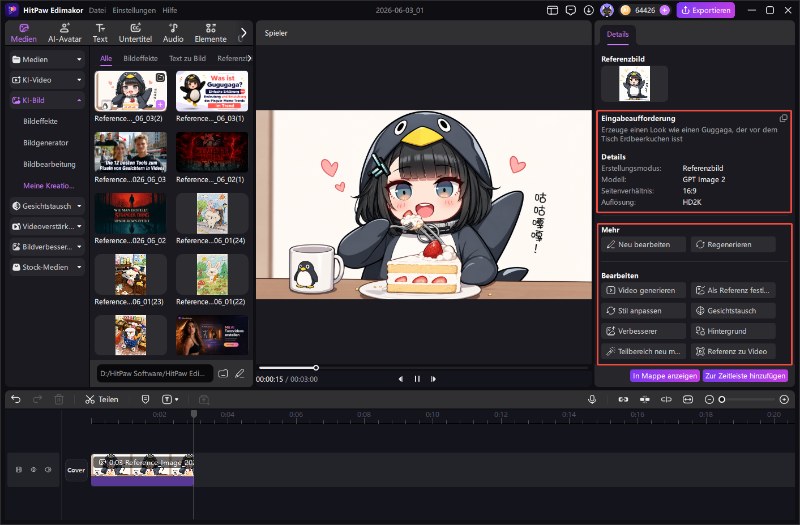
Task: Select the Alle filter tab
Action: [106, 58]
